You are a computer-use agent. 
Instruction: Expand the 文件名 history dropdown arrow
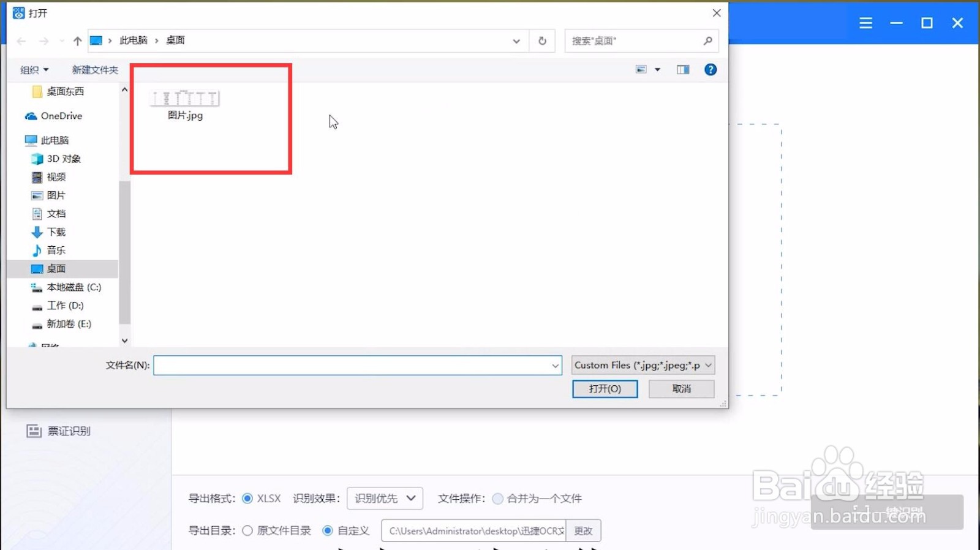(555, 366)
